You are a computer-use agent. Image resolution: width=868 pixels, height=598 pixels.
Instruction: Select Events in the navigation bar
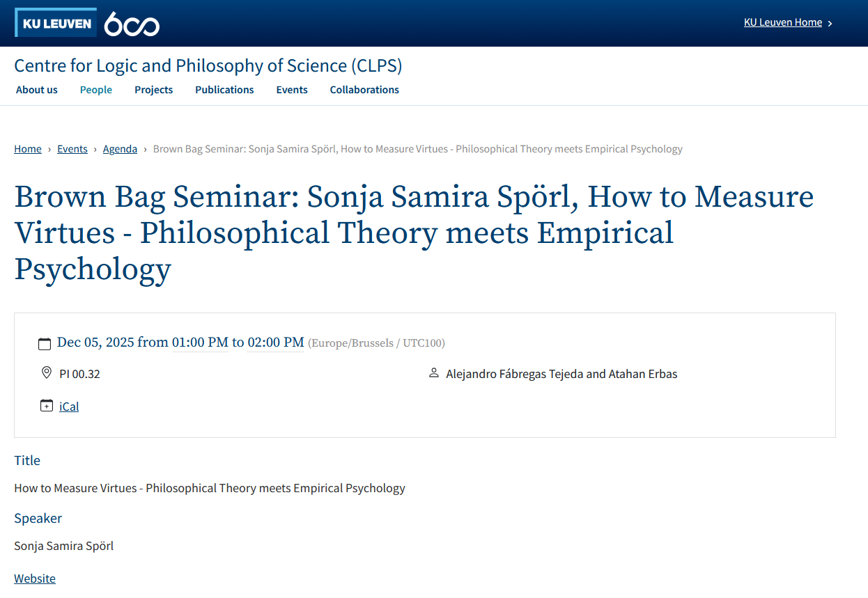point(292,90)
